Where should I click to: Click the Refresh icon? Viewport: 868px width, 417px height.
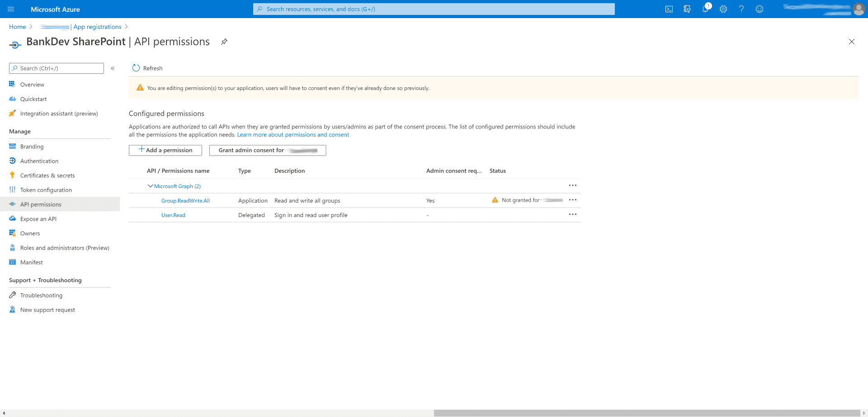coord(136,68)
